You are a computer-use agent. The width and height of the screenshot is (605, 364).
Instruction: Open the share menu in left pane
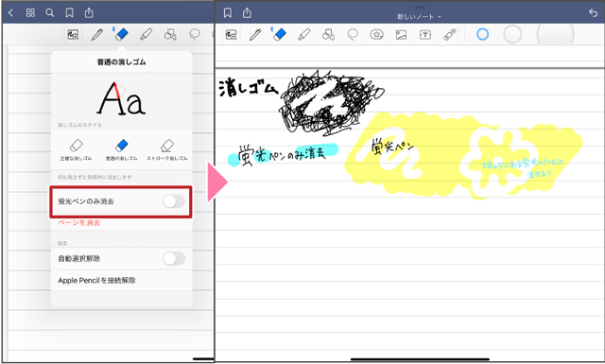[89, 12]
